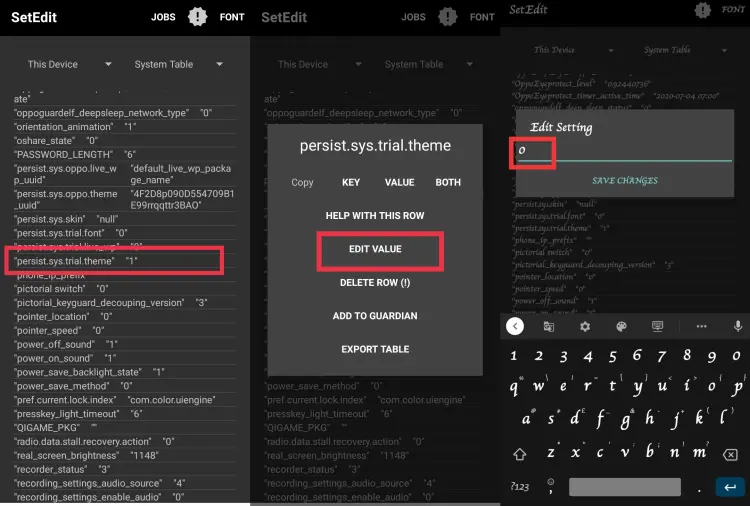The image size is (750, 506).
Task: Choose DELETE ROW (!) in the dialog
Action: click(375, 283)
